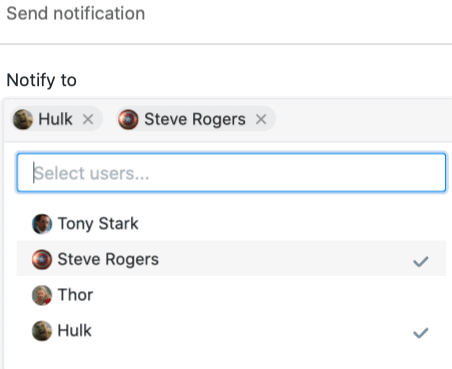The width and height of the screenshot is (452, 369).
Task: Click Hulk's avatar in the user list
Action: (x=42, y=331)
